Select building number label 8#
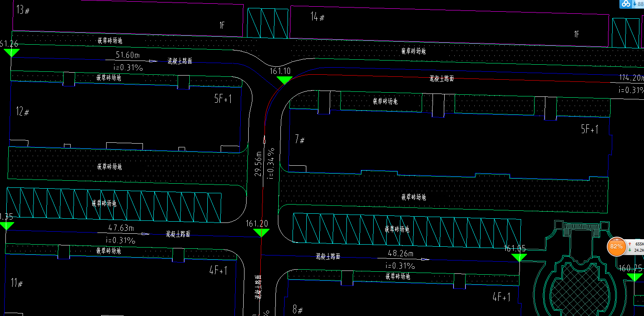Image resolution: width=644 pixels, height=316 pixels. (x=298, y=310)
